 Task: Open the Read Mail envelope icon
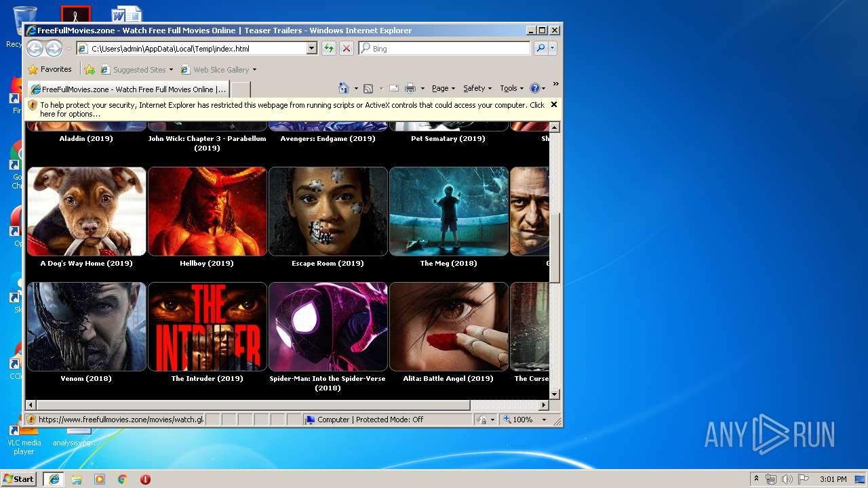pyautogui.click(x=394, y=88)
